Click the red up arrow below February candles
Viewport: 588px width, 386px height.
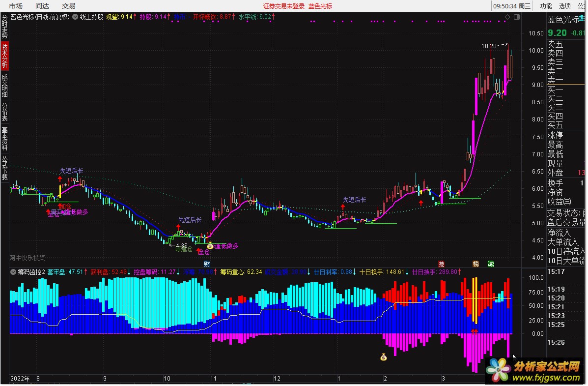[421, 203]
